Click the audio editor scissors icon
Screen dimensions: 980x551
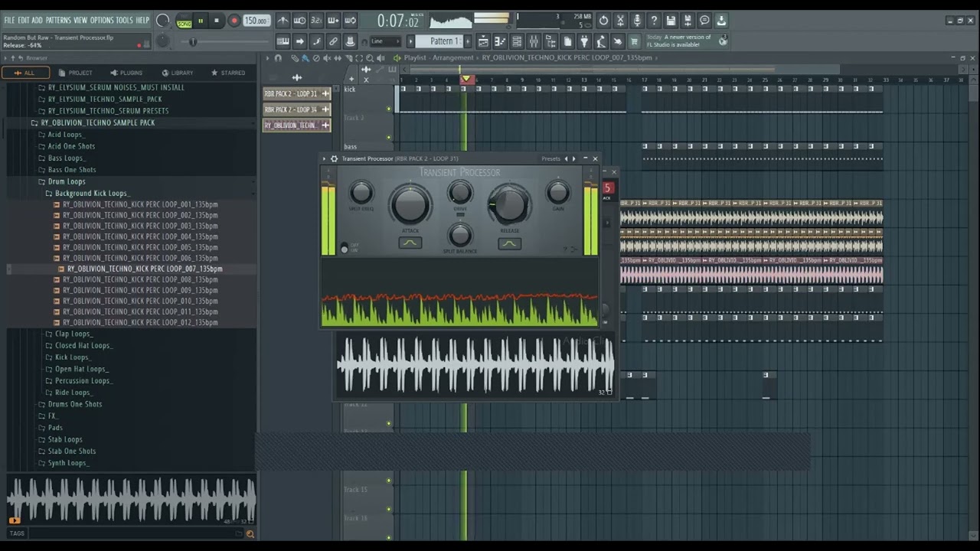[620, 21]
